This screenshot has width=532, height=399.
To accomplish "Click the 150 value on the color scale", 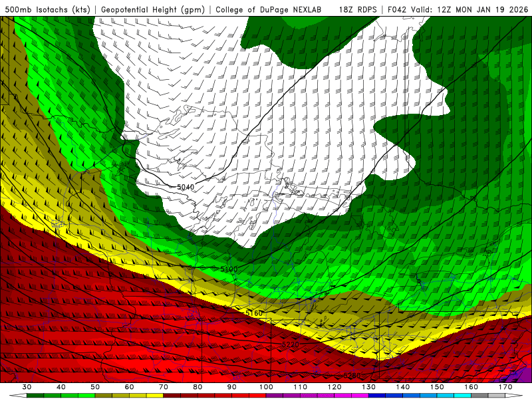I will [x=438, y=387].
